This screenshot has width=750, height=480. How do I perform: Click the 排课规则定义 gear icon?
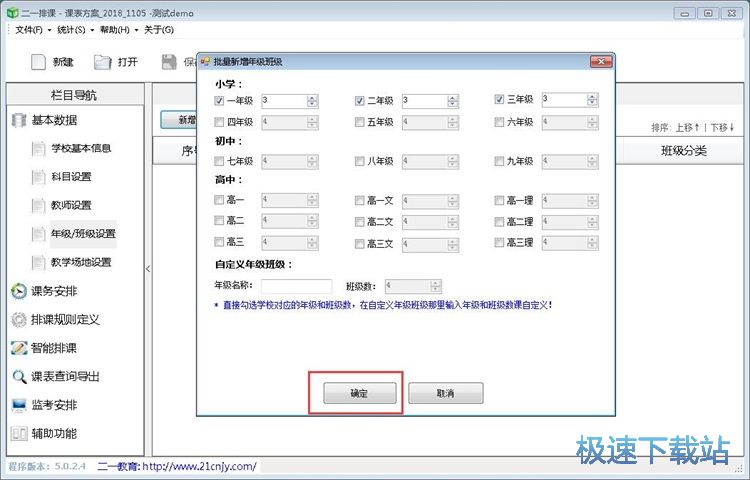coord(19,320)
